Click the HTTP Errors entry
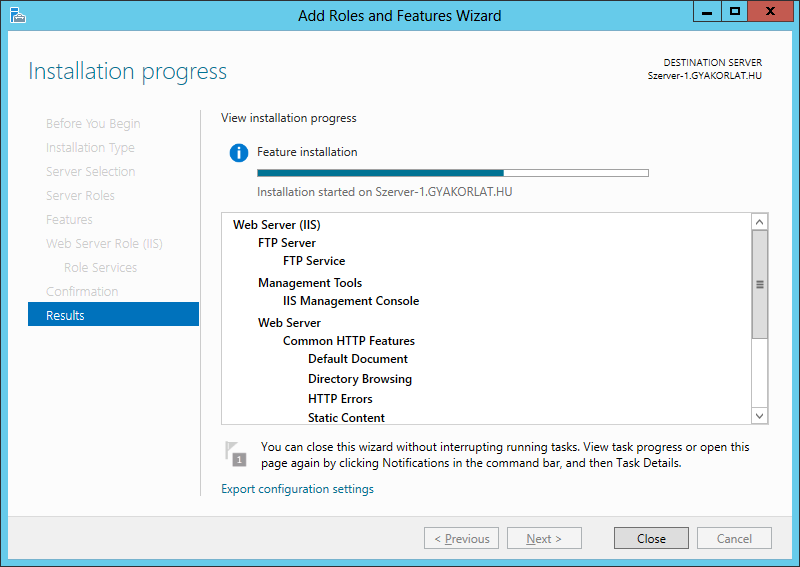Image resolution: width=800 pixels, height=567 pixels. click(x=340, y=399)
